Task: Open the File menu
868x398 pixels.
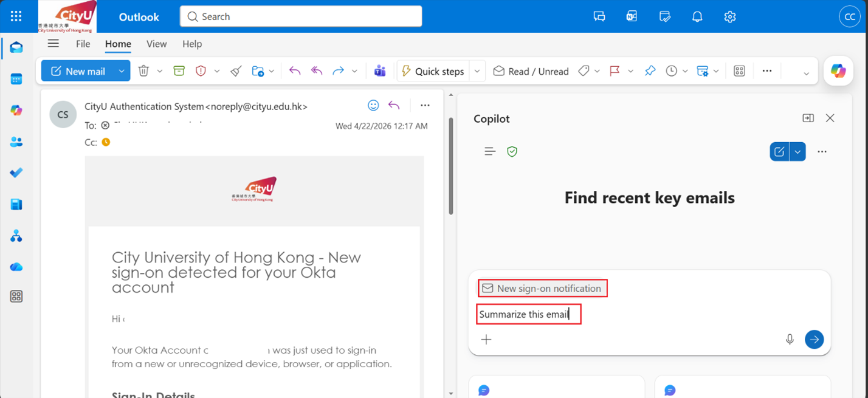Action: 83,44
